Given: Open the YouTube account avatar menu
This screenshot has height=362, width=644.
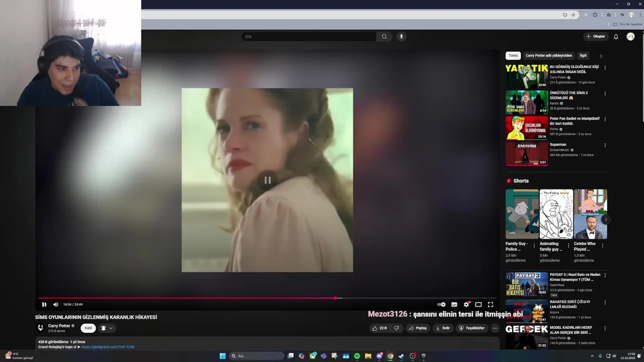Looking at the screenshot, I should (x=630, y=36).
